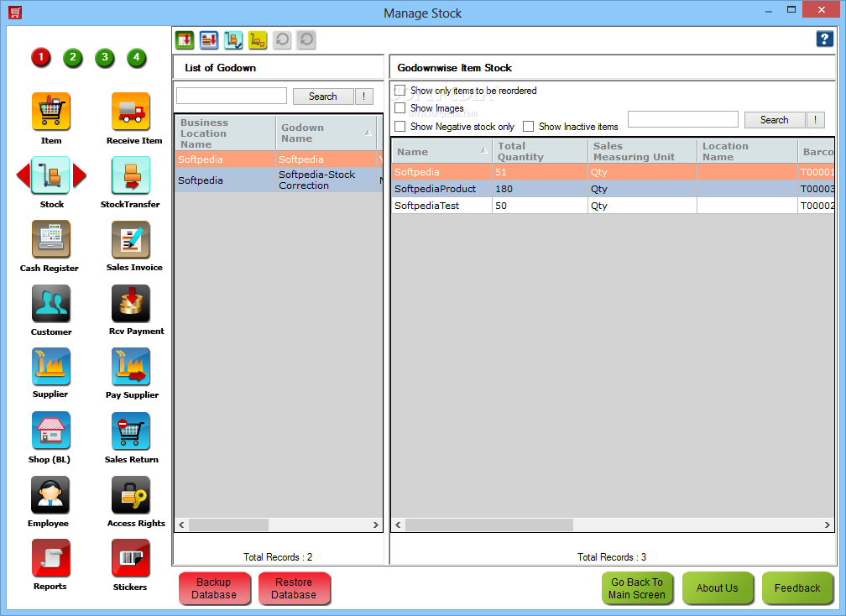Click the '!' button beside item stock Search

pyautogui.click(x=815, y=120)
